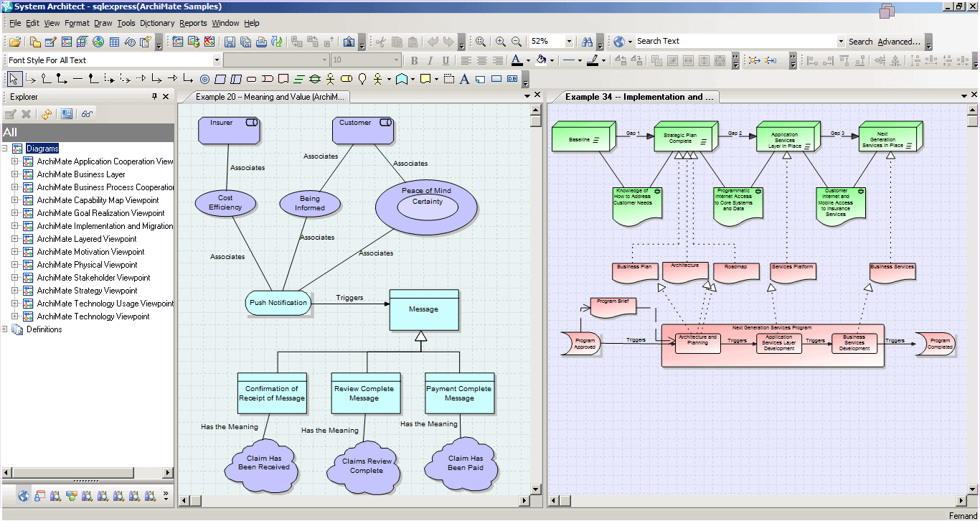Select ArchiMate Capability Map Viewpoint in tree
Screen dimensions: 980x521
[98, 200]
